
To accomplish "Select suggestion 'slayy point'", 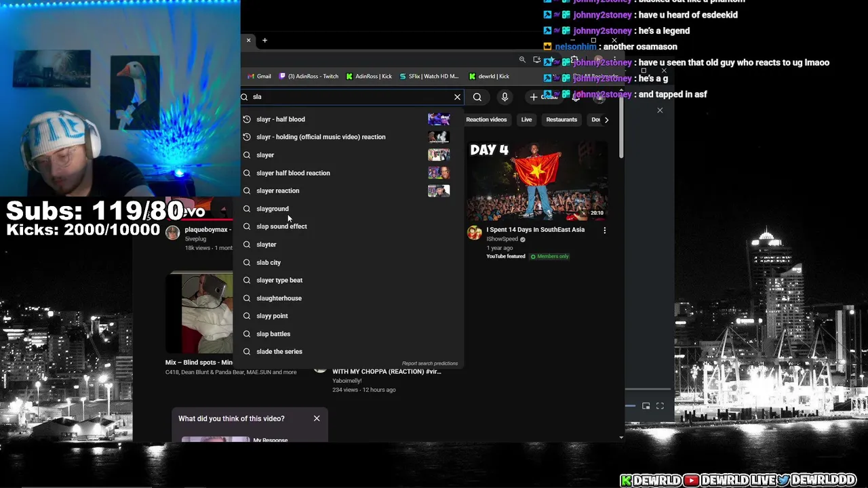I will coord(349,316).
